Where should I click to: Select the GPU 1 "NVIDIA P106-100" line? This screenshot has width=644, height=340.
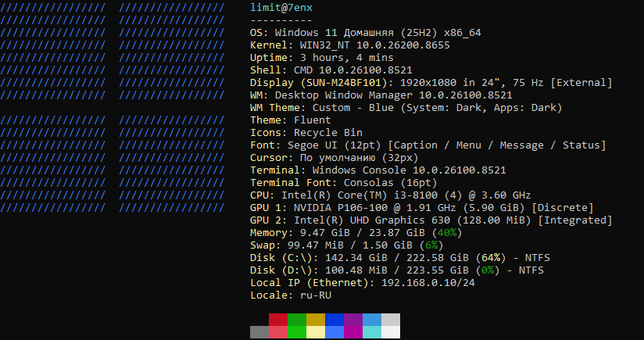(x=422, y=208)
